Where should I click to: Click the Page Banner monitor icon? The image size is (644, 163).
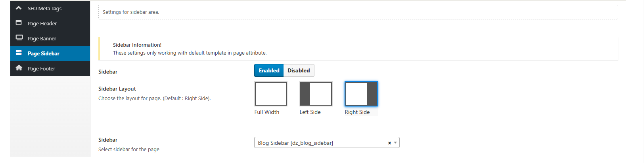[19, 38]
